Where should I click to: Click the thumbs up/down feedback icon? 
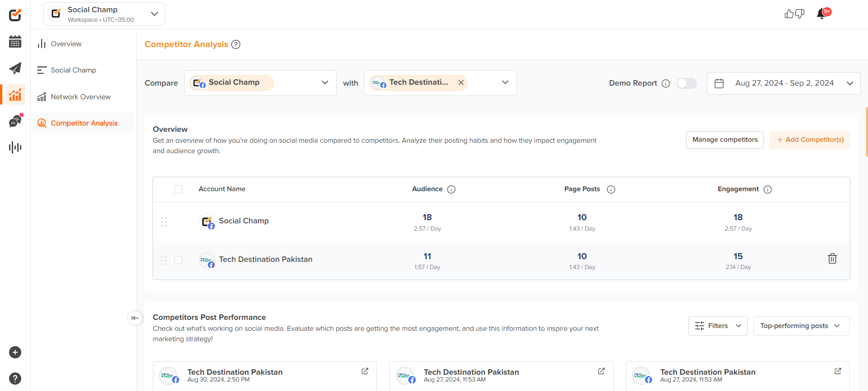[x=794, y=14]
